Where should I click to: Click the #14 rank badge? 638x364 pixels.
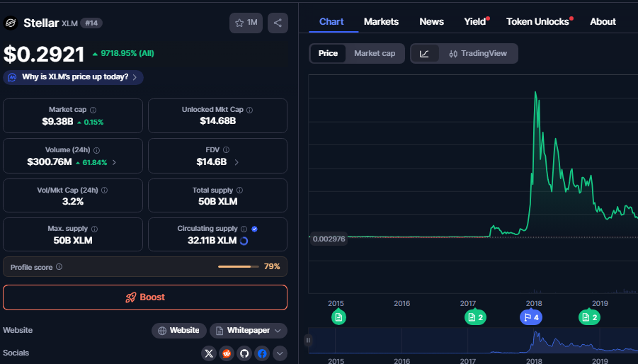[x=91, y=23]
